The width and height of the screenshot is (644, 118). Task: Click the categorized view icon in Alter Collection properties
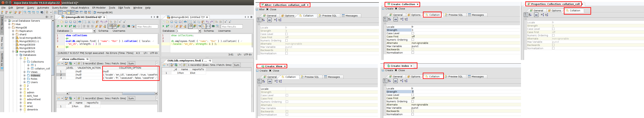pos(259,20)
